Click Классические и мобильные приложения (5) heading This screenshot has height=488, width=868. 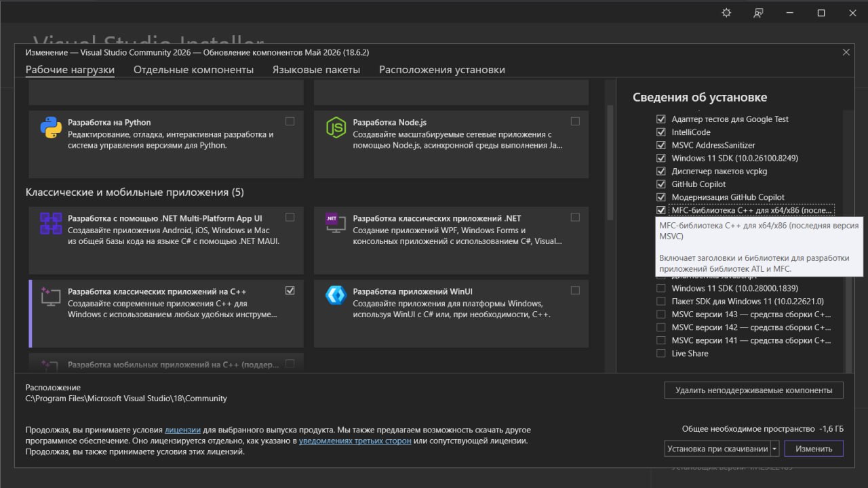(134, 192)
